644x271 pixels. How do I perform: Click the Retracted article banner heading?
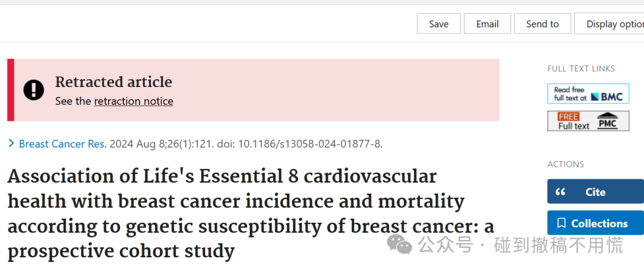114,82
